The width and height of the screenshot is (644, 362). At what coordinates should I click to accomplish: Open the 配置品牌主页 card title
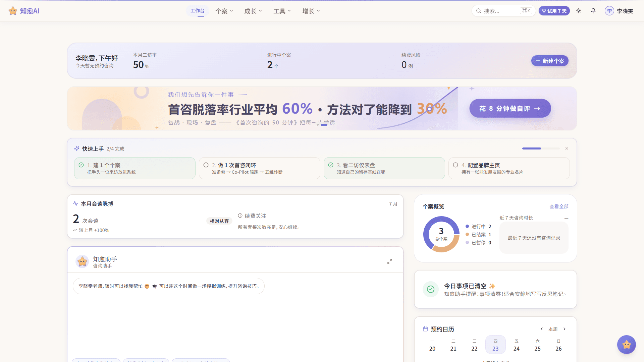[484, 165]
